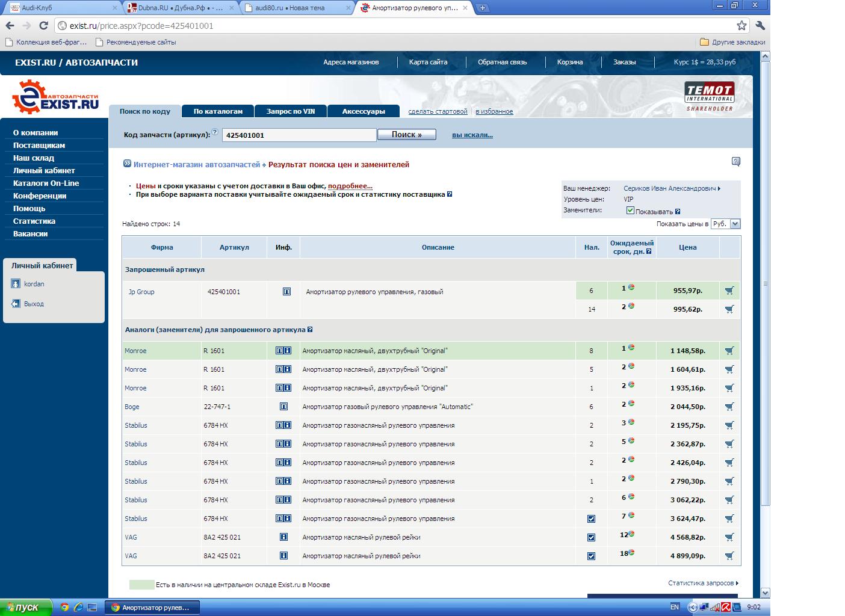This screenshot has width=845, height=616.
Task: Open info icon for Jp Group 425401001
Action: (x=286, y=292)
